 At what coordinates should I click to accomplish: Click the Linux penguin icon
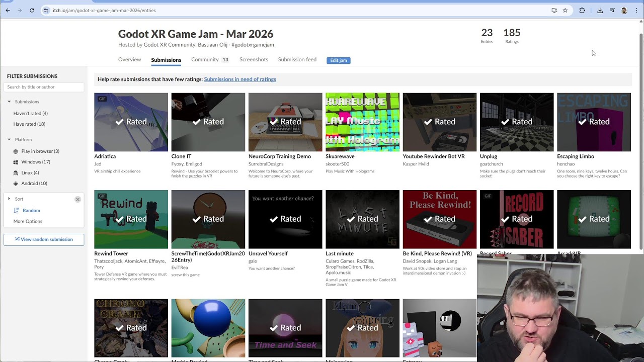click(16, 173)
